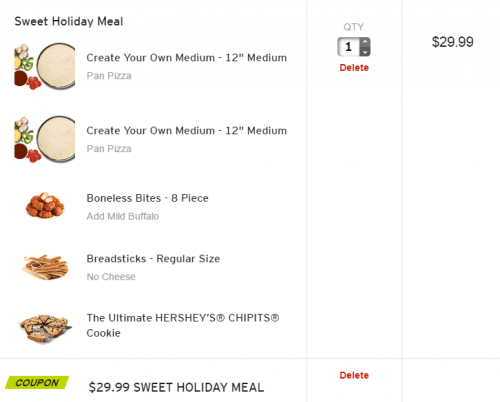Click the green COUPON badge

click(37, 382)
